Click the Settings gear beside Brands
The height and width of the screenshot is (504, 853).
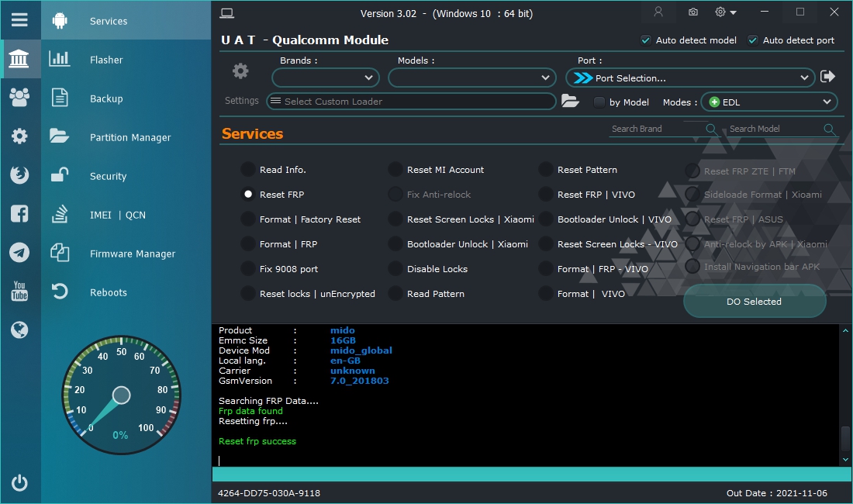tap(240, 71)
